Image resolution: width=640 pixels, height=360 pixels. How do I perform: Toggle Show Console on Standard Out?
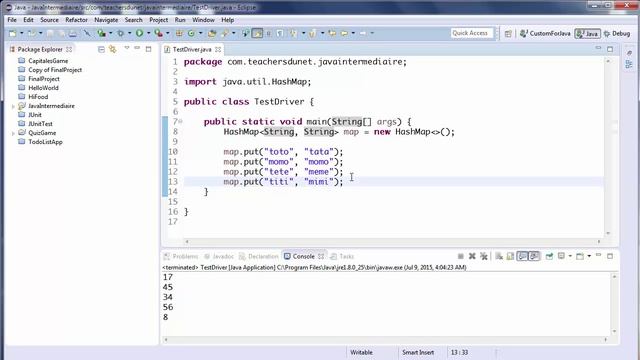point(522,256)
